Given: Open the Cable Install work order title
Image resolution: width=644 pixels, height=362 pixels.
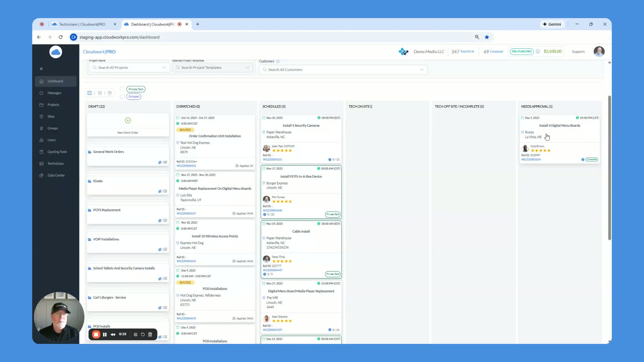Looking at the screenshot, I should click(x=301, y=232).
